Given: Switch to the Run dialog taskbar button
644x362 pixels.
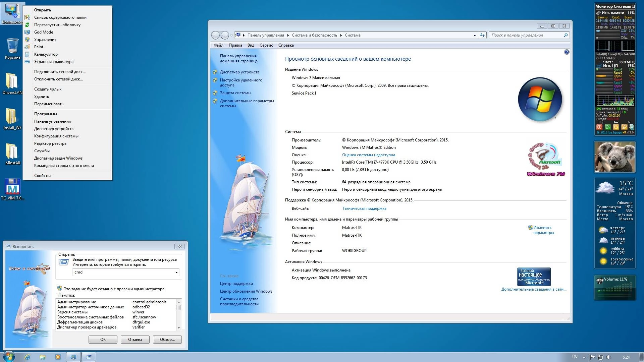Looking at the screenshot, I should pos(89,357).
